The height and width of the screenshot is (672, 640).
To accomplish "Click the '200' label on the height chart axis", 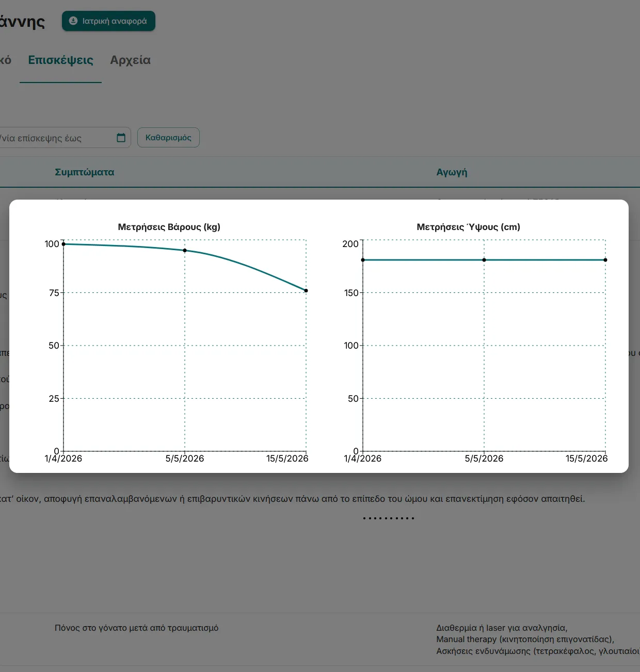I will (350, 244).
